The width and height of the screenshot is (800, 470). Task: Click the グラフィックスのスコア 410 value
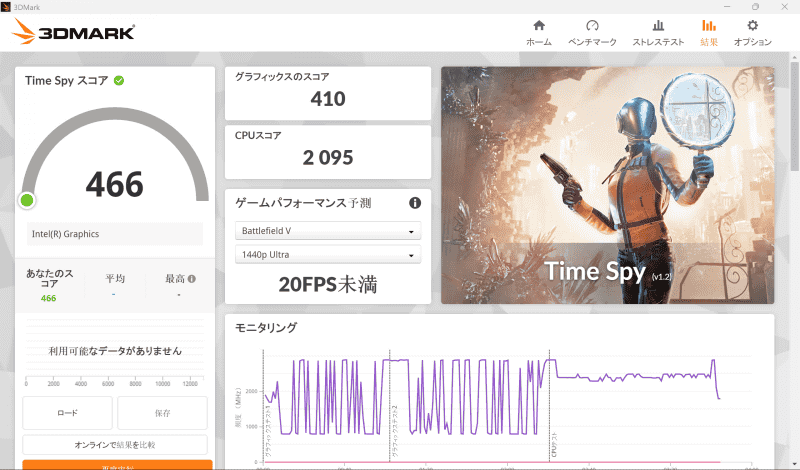328,98
